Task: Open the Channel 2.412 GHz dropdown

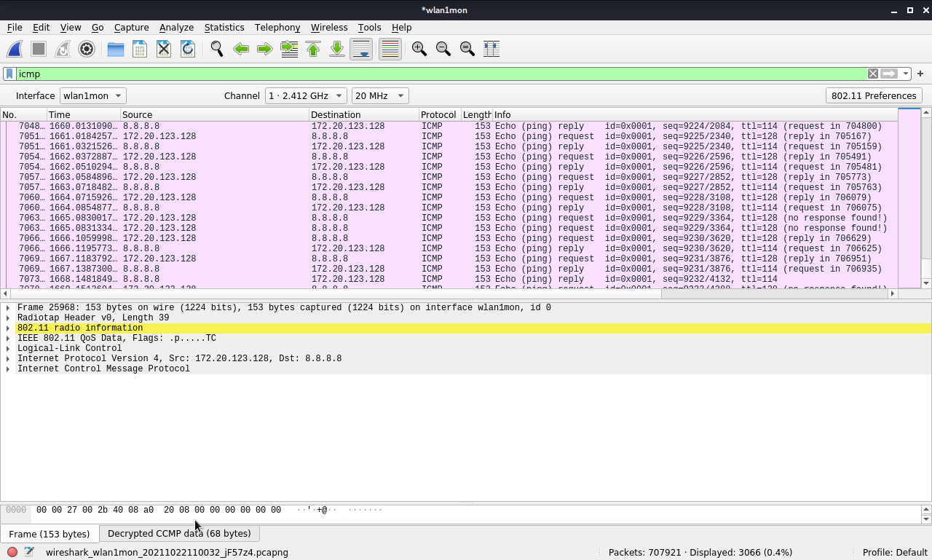Action: click(x=305, y=95)
